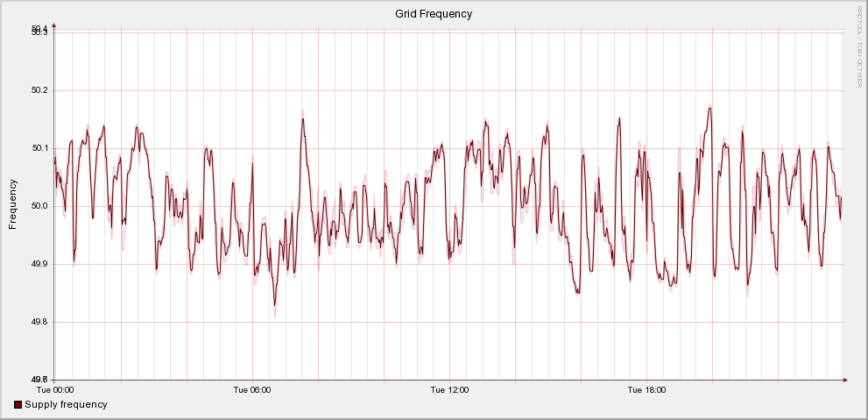Click the 50.1 y-axis tick label
This screenshot has width=868, height=420.
[x=39, y=148]
